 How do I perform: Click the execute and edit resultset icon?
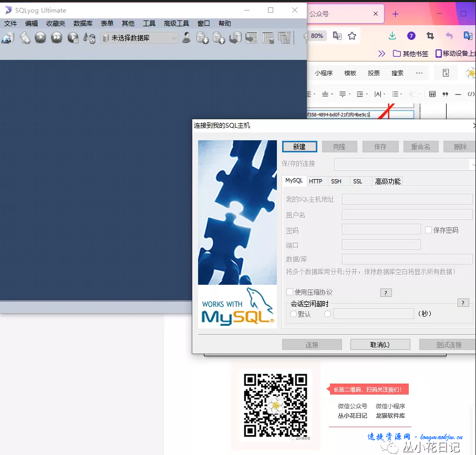[73, 38]
